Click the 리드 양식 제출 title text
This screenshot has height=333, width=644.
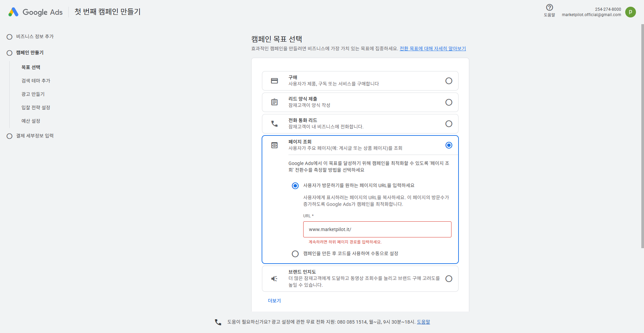coord(303,99)
